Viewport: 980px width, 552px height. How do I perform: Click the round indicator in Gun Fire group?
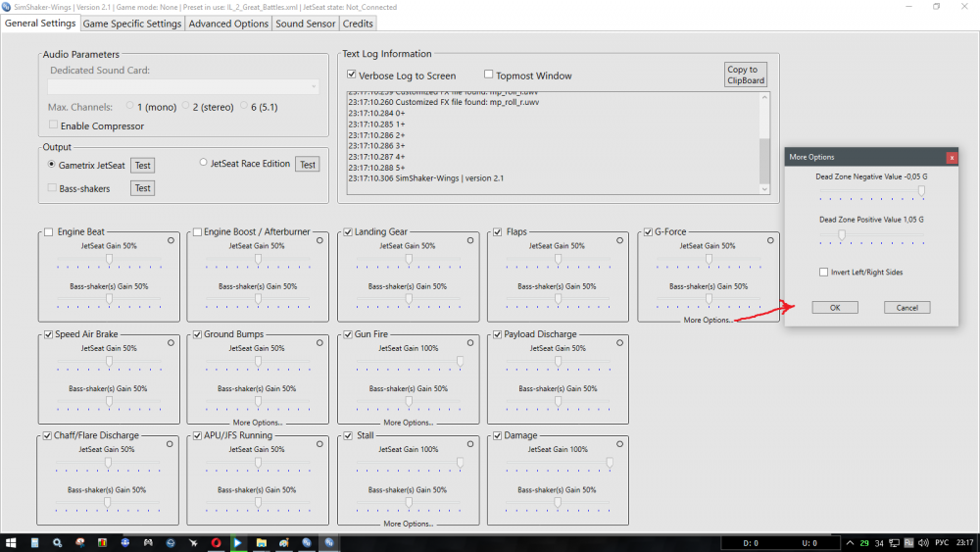click(x=470, y=343)
